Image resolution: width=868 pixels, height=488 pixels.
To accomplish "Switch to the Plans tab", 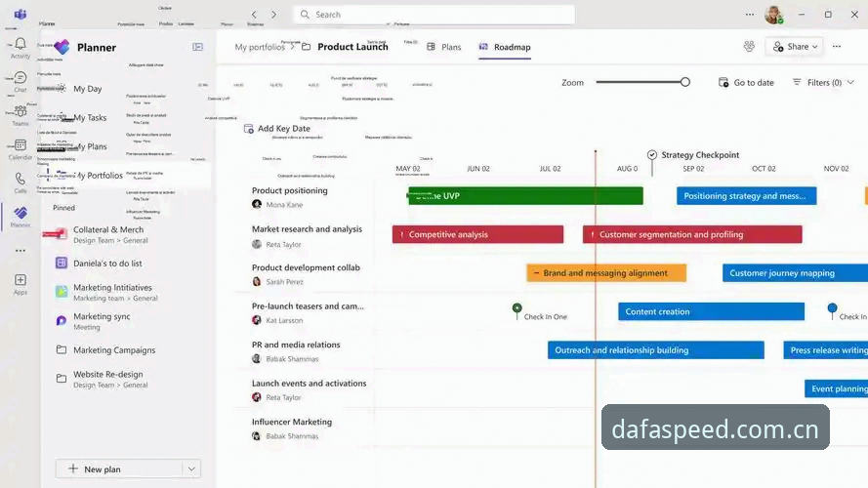I will (x=444, y=47).
